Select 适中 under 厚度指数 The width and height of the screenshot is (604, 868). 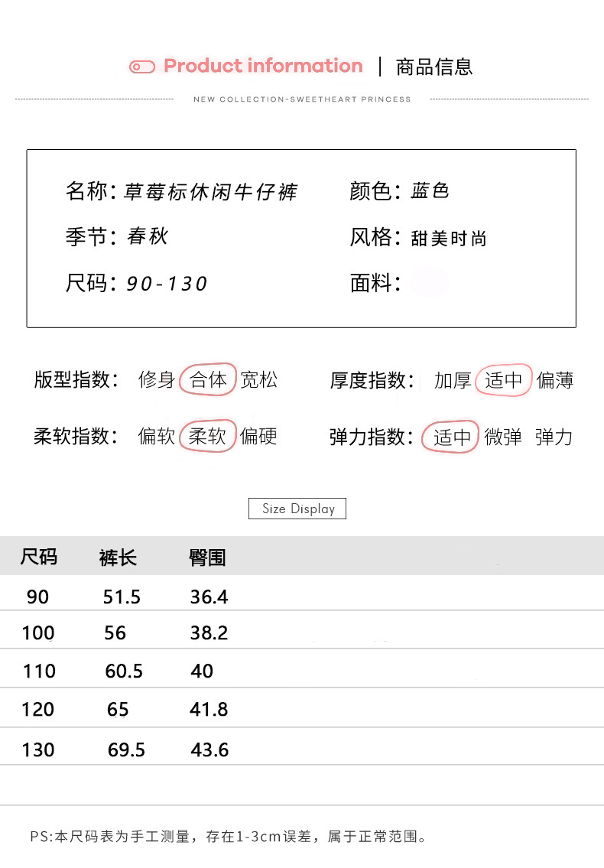(504, 380)
